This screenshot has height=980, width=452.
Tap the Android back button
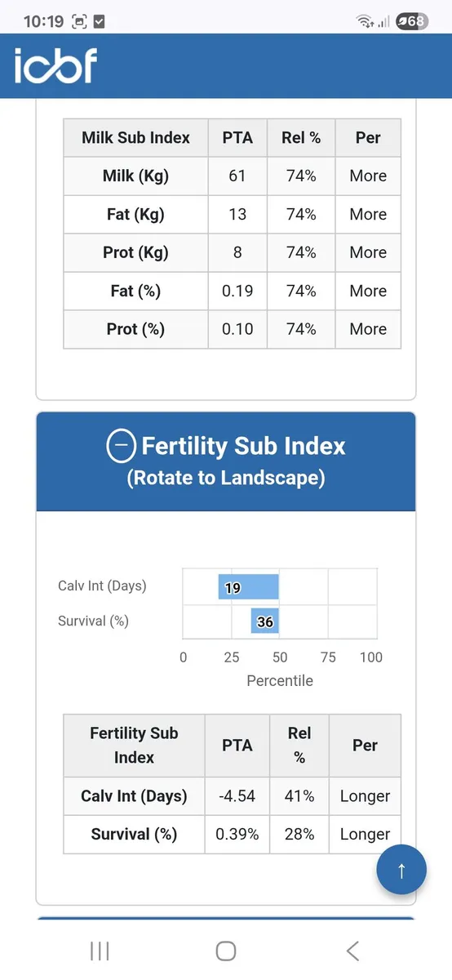point(352,951)
